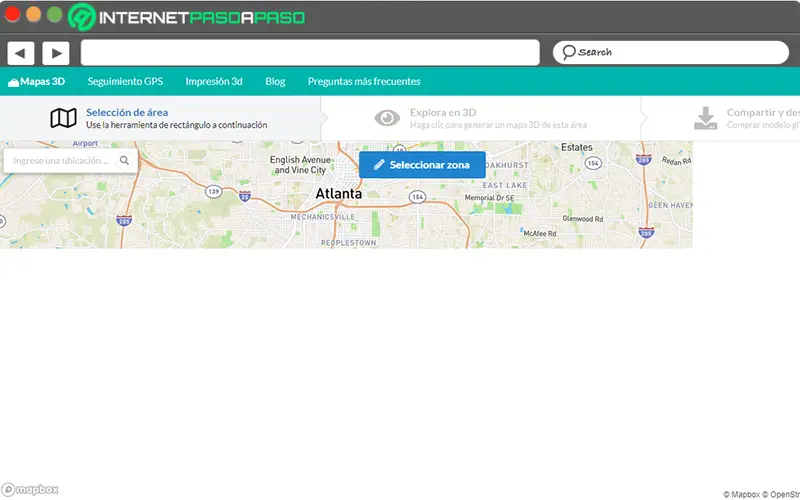Click the InternetPasoaPaso logo
Image resolution: width=800 pixels, height=500 pixels.
[187, 17]
